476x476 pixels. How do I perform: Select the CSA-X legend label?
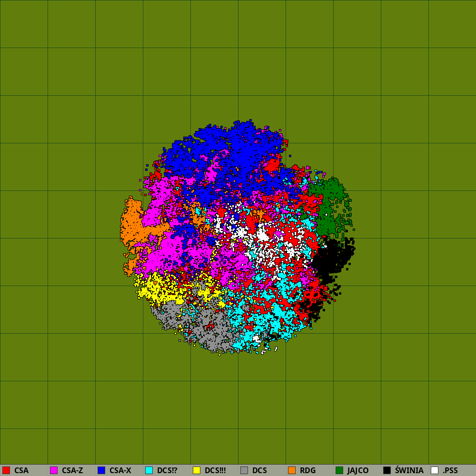[120, 471]
